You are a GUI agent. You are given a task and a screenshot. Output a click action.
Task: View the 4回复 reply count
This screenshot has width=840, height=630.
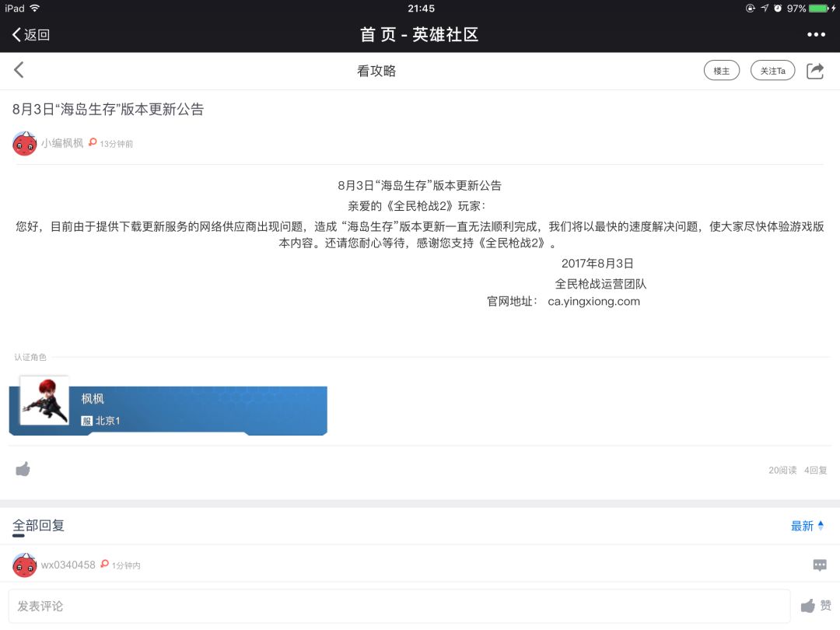point(815,471)
